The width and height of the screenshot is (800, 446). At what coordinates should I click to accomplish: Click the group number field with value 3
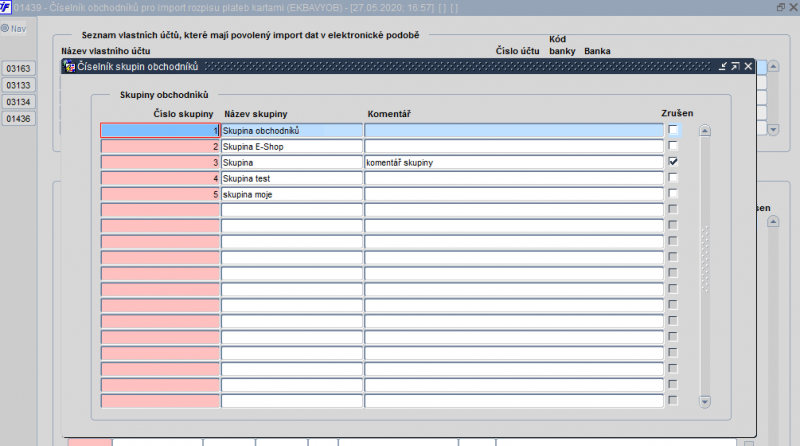tap(160, 162)
